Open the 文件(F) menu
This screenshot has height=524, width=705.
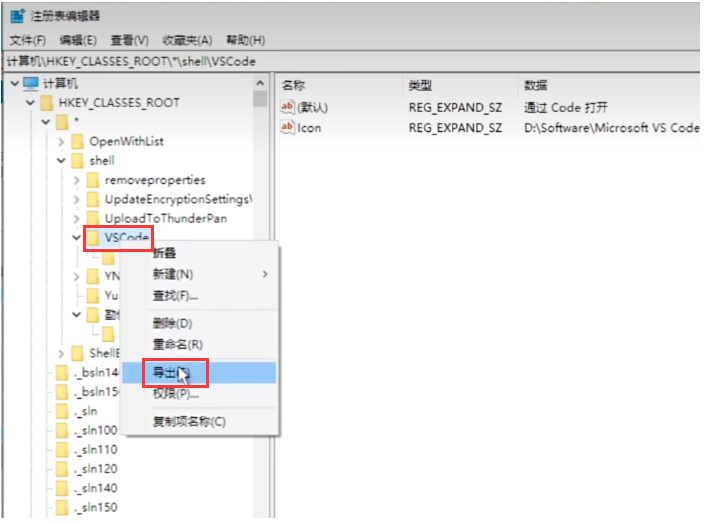tap(28, 40)
